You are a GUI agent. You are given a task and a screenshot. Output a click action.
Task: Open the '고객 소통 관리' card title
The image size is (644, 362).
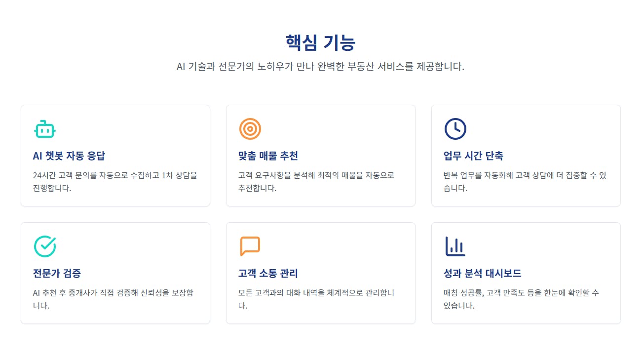click(268, 274)
